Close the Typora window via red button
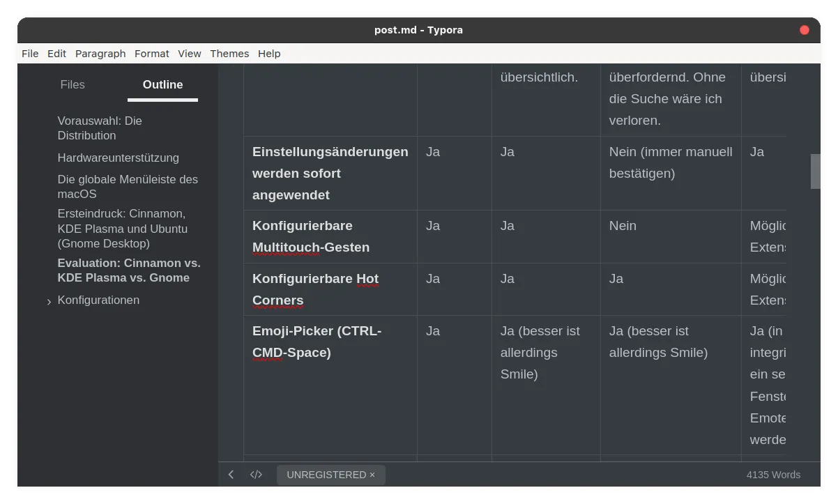838x504 pixels. [804, 30]
